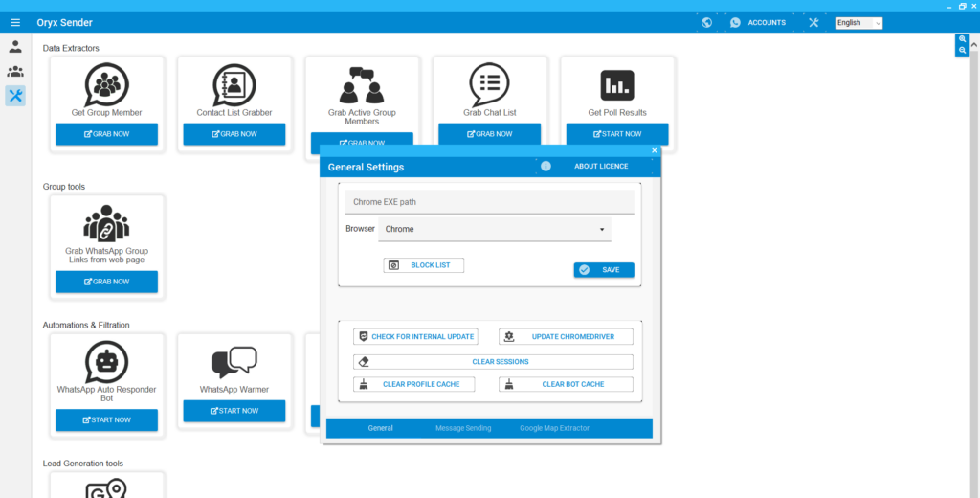Click START NOW under WhatsApp Auto Responder Bot
The image size is (980, 498).
point(107,419)
